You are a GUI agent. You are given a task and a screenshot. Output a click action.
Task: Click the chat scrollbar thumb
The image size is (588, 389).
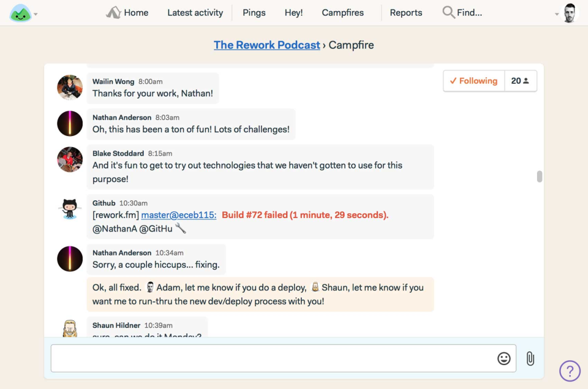tap(539, 176)
